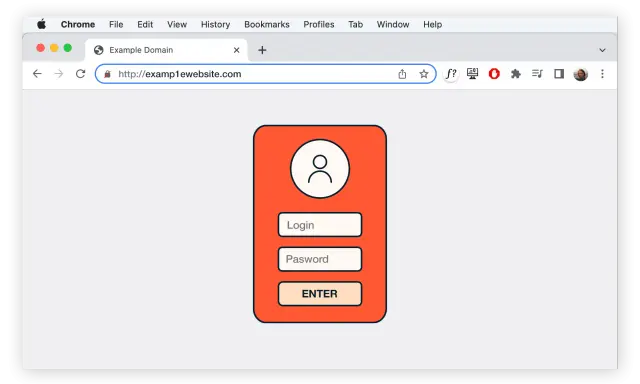Open the File menu

[x=116, y=24]
